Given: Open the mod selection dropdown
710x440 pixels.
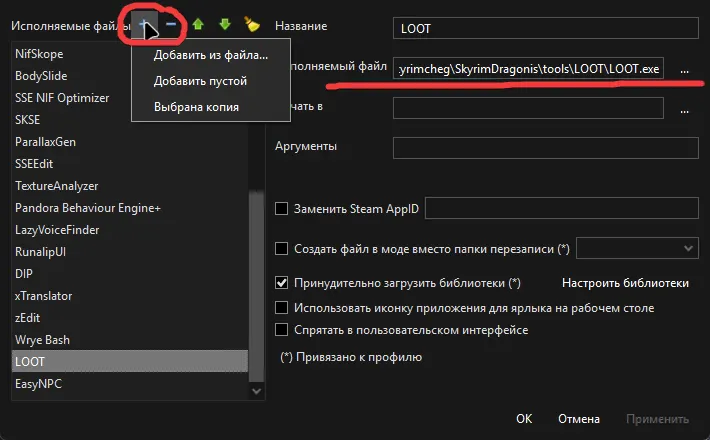Looking at the screenshot, I should [x=637, y=249].
